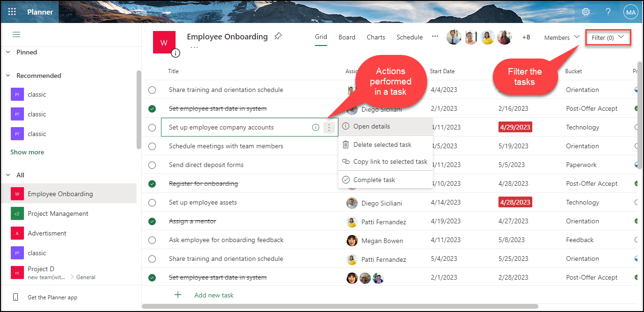
Task: Open the three-dot menu on the selected task
Action: (329, 127)
